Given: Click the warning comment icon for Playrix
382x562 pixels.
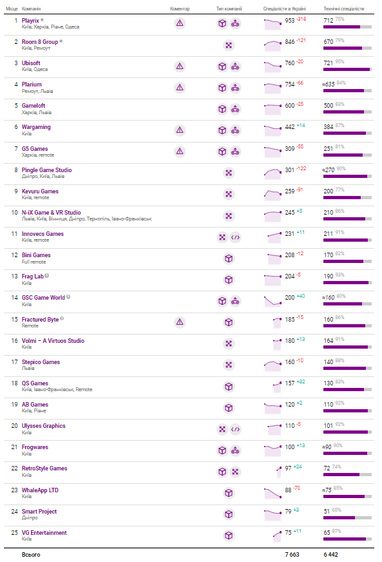Looking at the screenshot, I should (x=180, y=23).
